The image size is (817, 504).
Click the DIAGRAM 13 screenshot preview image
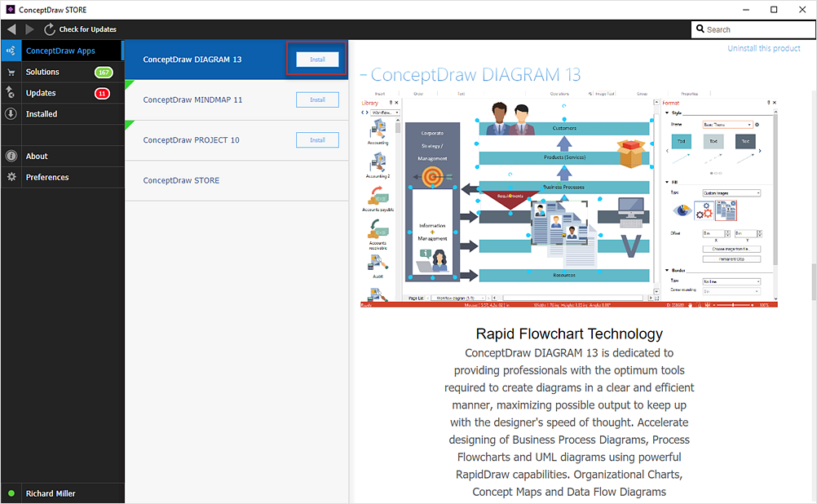tap(569, 198)
